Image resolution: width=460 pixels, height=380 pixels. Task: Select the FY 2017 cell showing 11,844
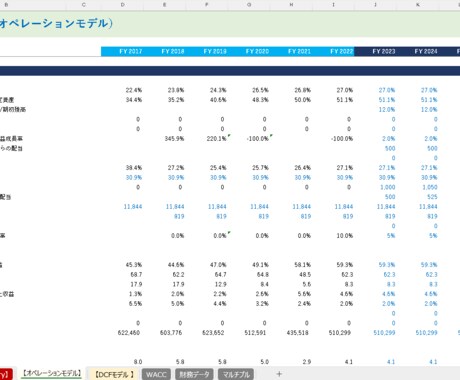[x=133, y=207]
